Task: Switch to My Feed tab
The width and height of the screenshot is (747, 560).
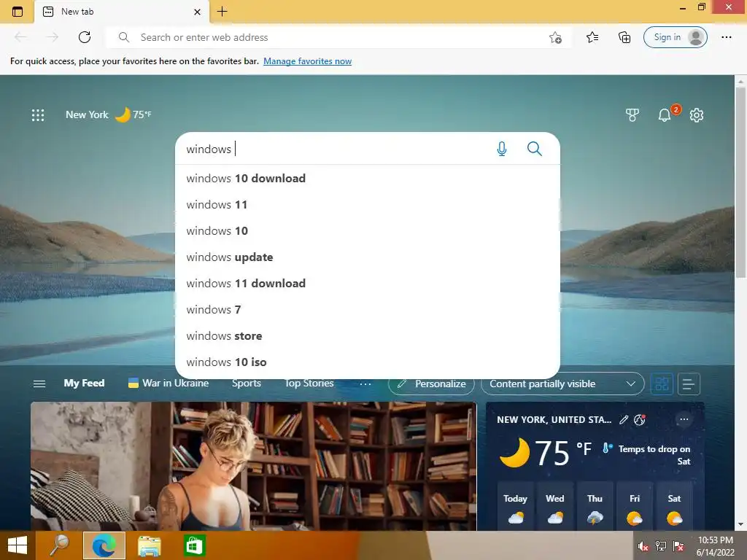Action: tap(84, 384)
